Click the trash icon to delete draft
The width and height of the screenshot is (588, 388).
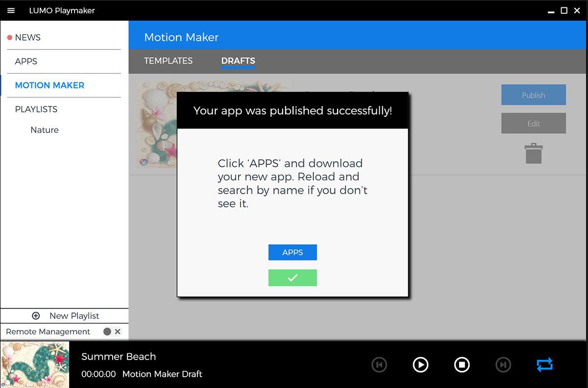pyautogui.click(x=534, y=153)
